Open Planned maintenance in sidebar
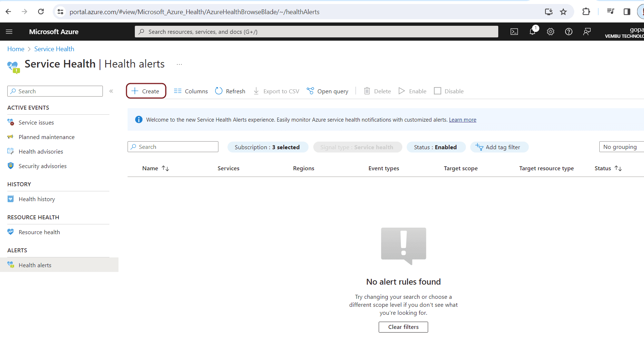Image resolution: width=644 pixels, height=338 pixels. click(47, 137)
